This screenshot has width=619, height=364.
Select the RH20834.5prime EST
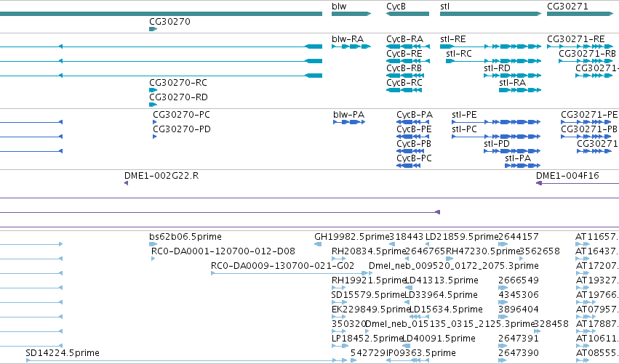[339, 259]
